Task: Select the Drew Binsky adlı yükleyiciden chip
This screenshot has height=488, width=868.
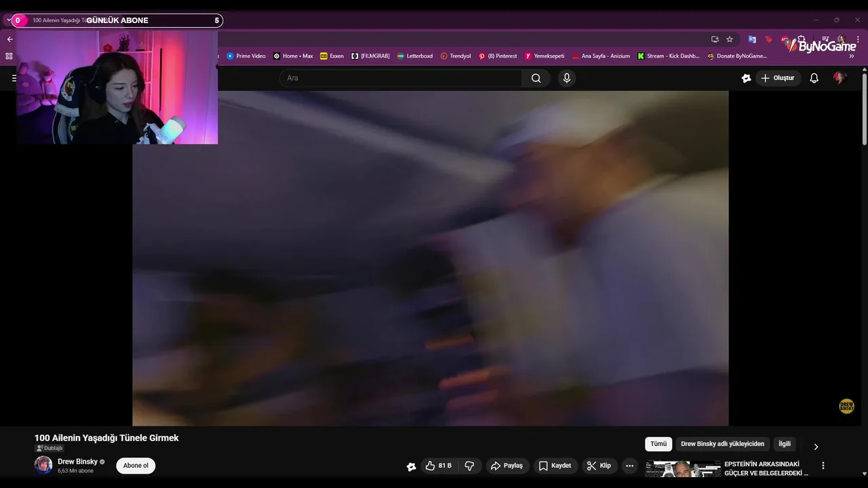Action: pos(722,444)
